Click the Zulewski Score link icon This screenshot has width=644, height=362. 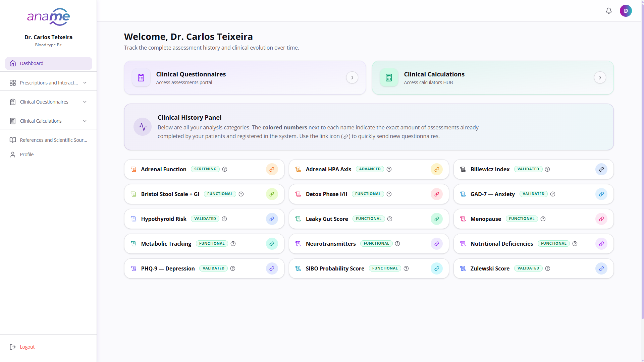(x=601, y=268)
